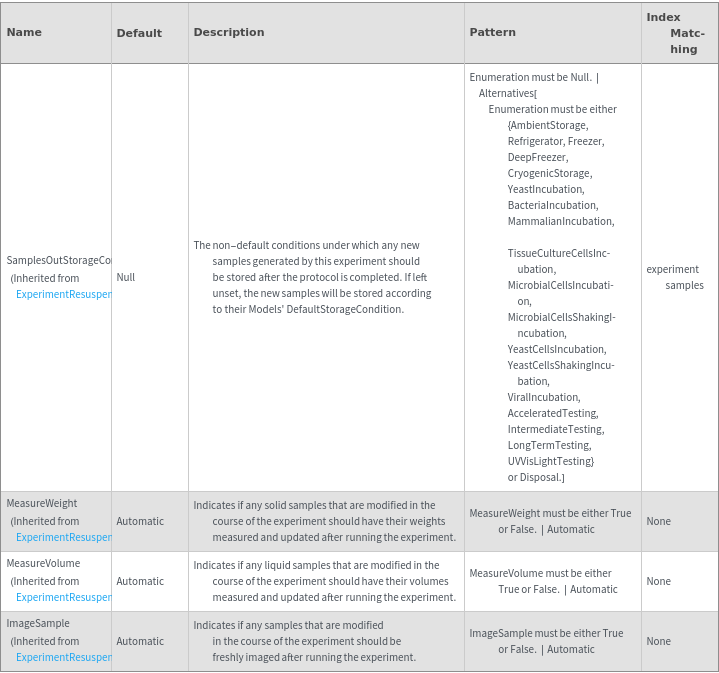Click the MeasureWeight option name
Screen dimensions: 719x673
42,503
